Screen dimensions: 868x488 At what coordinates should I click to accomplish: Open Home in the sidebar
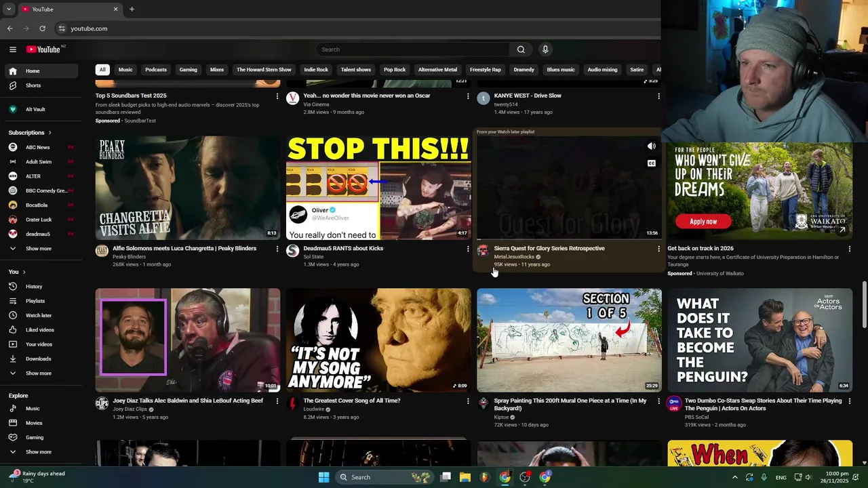coord(41,71)
